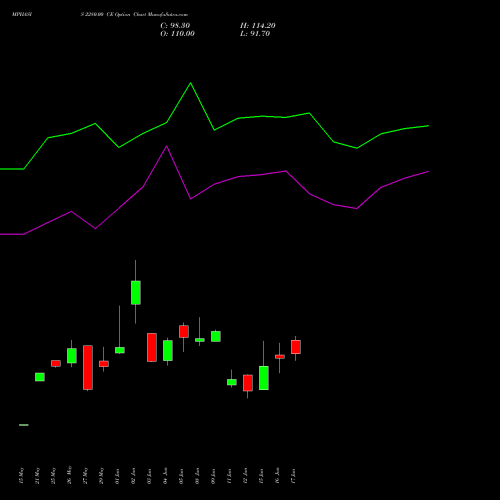Click the MPHASI symbol title text

click(x=22, y=15)
